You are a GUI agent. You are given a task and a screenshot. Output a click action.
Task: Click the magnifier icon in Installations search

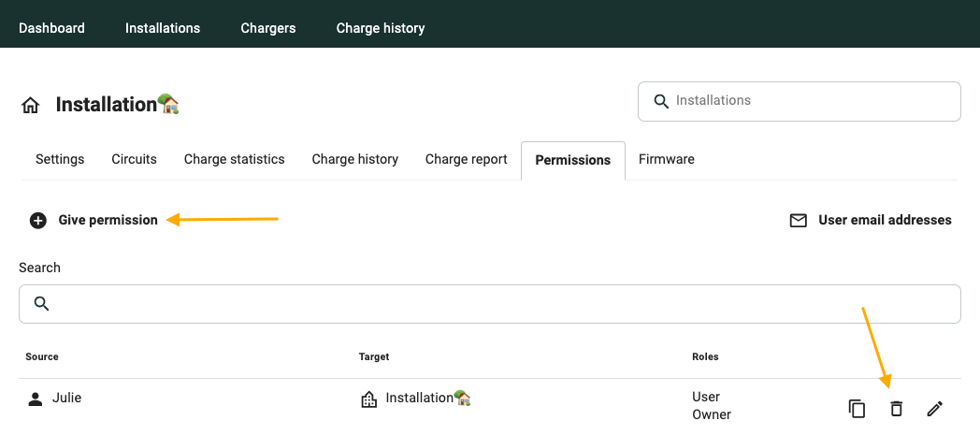click(x=660, y=101)
